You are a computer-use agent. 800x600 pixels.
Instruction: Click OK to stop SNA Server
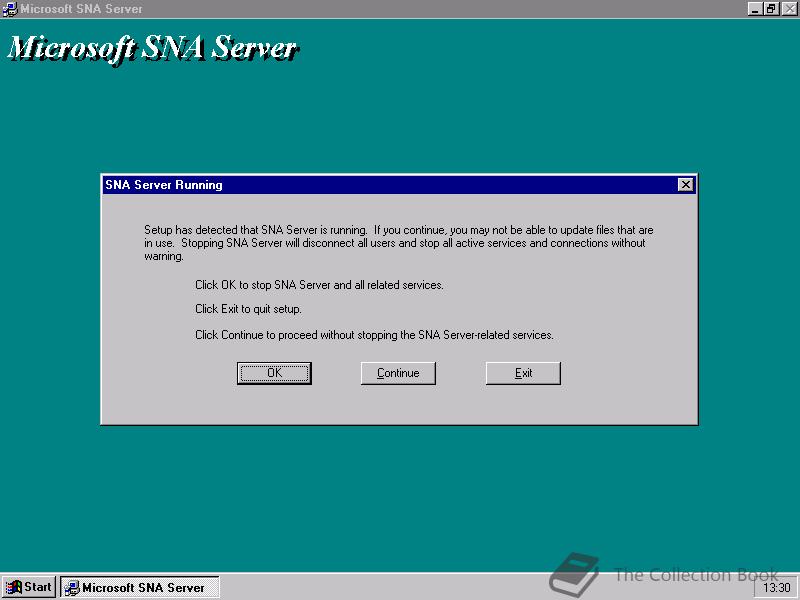point(274,373)
